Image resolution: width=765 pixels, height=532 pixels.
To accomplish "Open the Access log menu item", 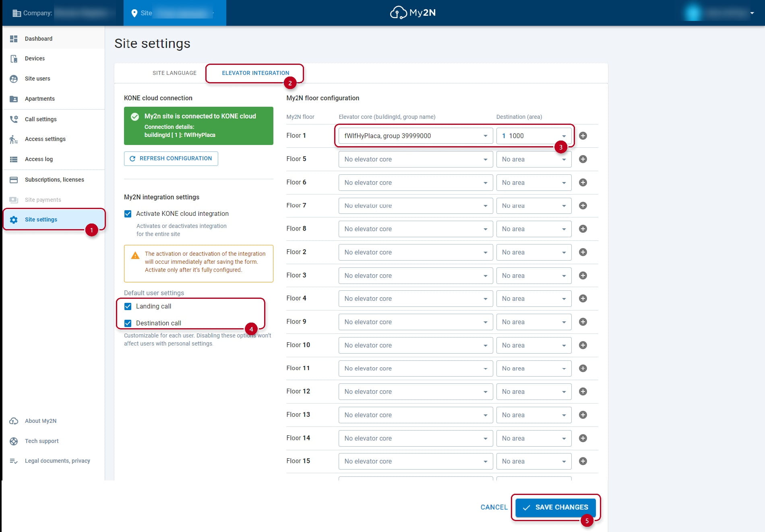I will click(54, 159).
